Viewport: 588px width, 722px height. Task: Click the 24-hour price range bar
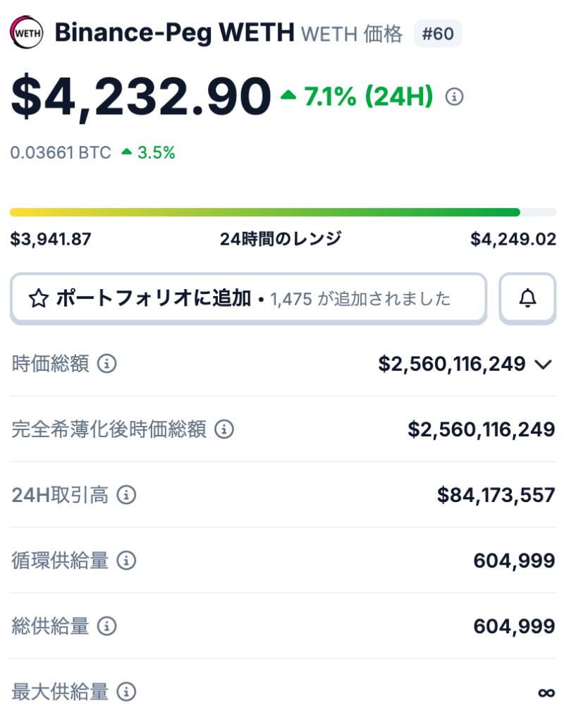[282, 212]
